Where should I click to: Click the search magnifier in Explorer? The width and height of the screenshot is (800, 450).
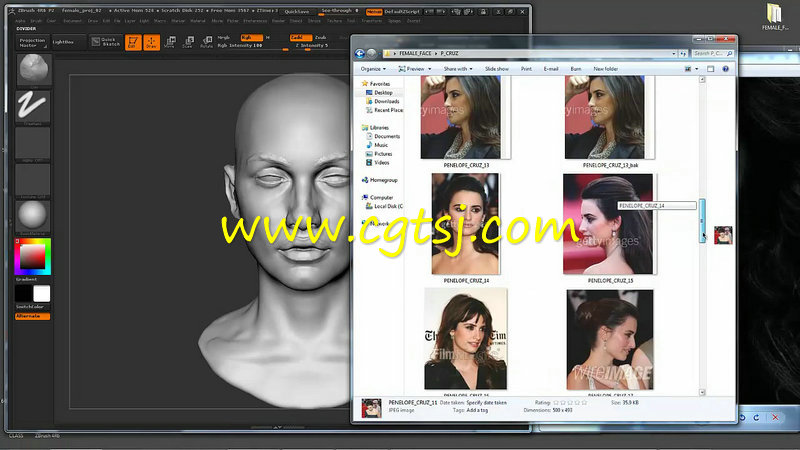pos(730,53)
